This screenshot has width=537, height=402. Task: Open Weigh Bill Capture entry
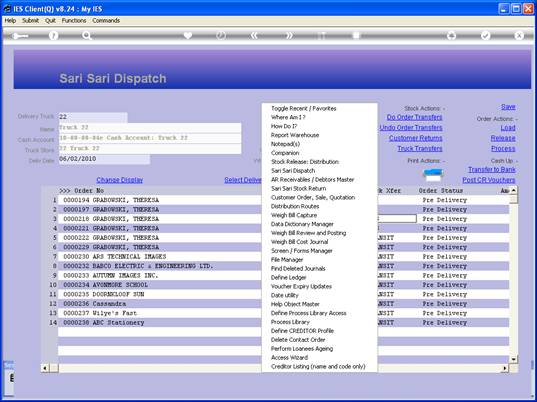pyautogui.click(x=294, y=215)
